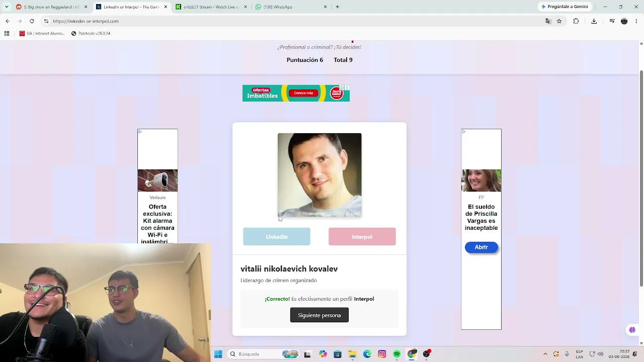Image resolution: width=644 pixels, height=362 pixels.
Task: Open the media controls icon
Action: (x=612, y=21)
